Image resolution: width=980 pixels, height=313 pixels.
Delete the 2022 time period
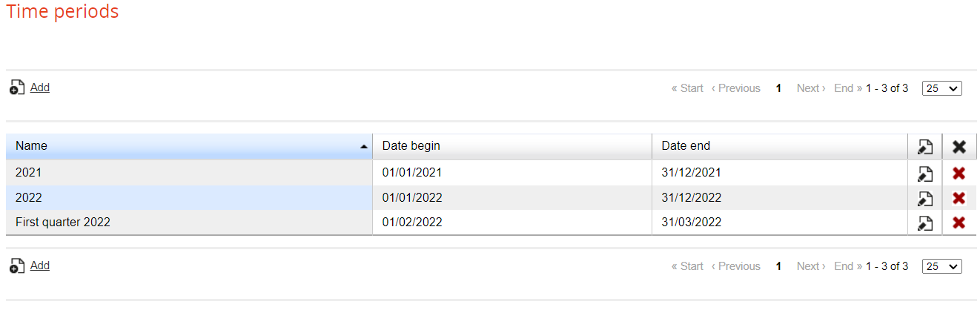click(959, 198)
